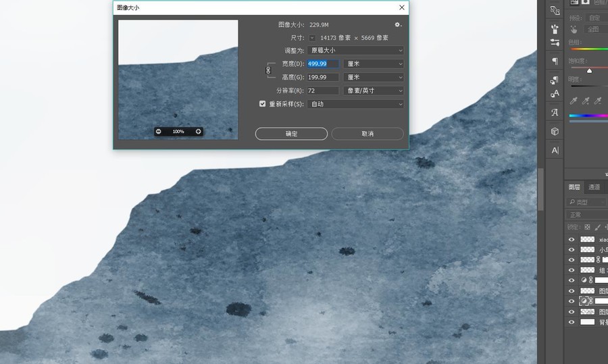Select the subtract-from-sample eyedropper

(x=598, y=101)
